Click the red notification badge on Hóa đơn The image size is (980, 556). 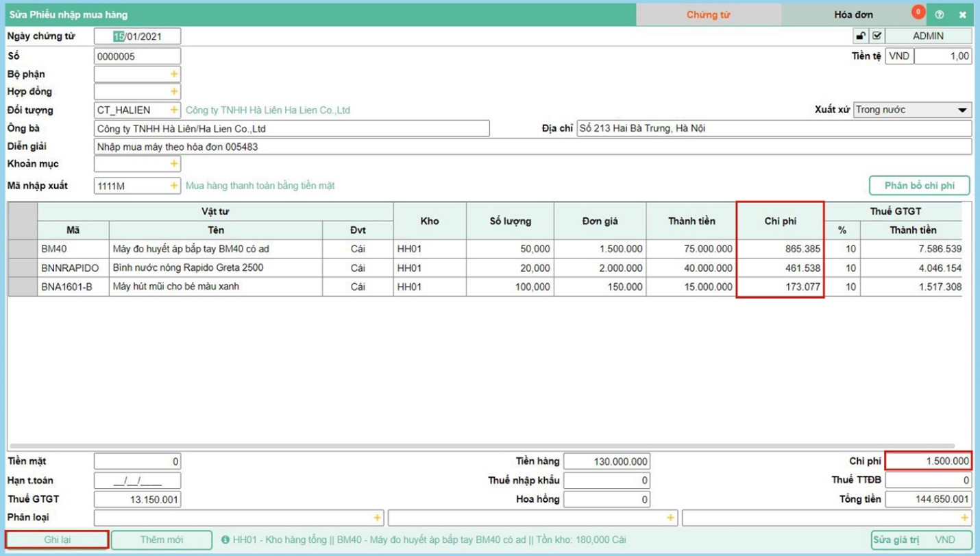[x=918, y=12]
